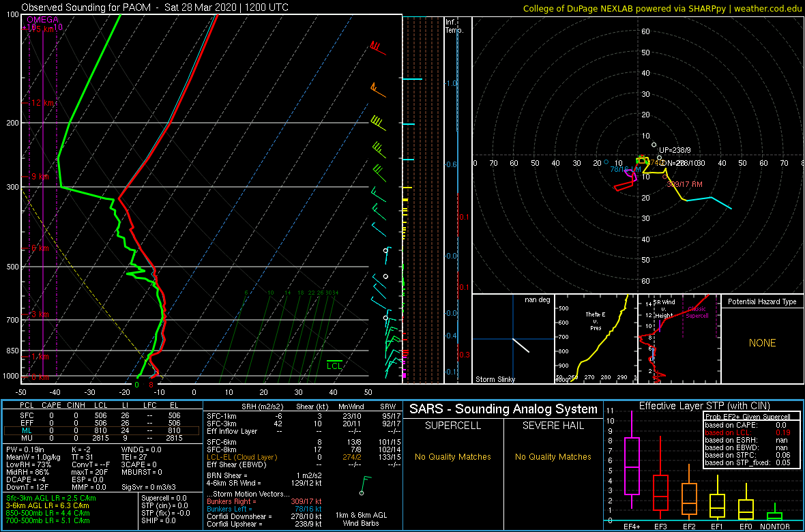Image resolution: width=805 pixels, height=532 pixels.
Task: Click the 6 km height marker
Action: pyautogui.click(x=40, y=248)
